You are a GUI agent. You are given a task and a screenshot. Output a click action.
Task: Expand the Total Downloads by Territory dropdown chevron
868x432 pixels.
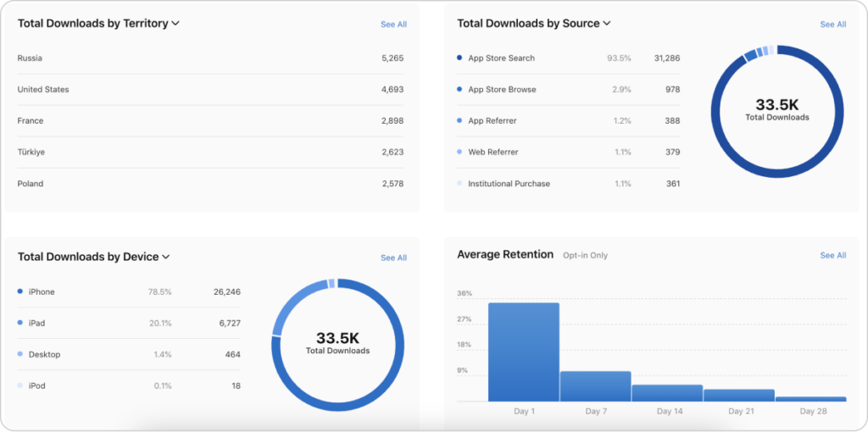(x=175, y=24)
